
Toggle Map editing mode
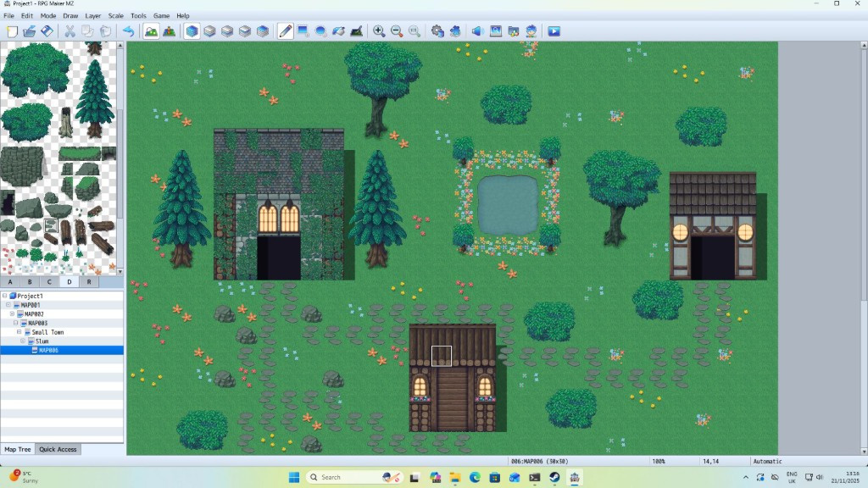click(x=151, y=31)
